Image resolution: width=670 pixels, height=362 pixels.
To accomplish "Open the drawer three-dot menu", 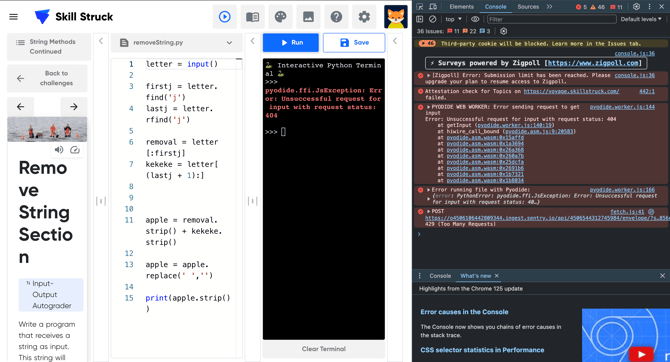I will [420, 276].
